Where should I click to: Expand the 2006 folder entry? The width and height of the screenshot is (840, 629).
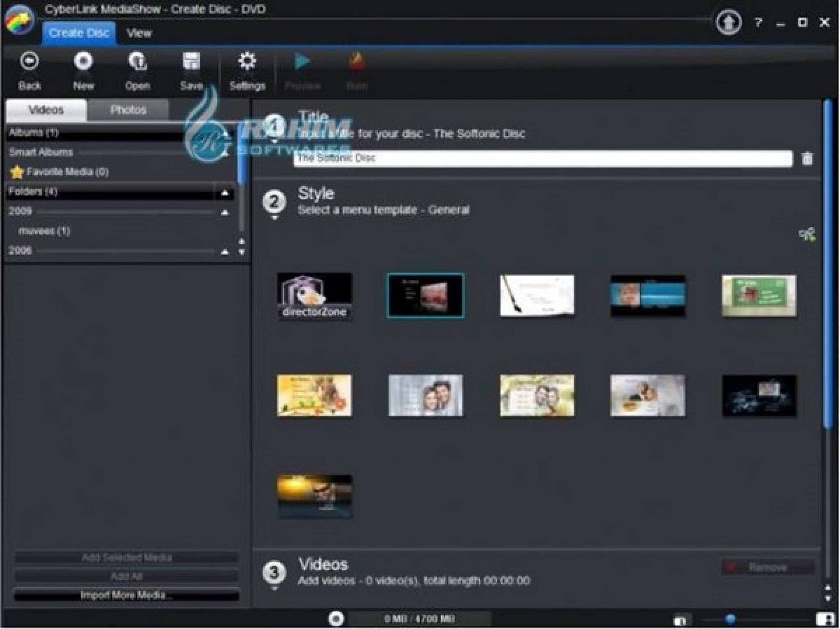coord(225,252)
